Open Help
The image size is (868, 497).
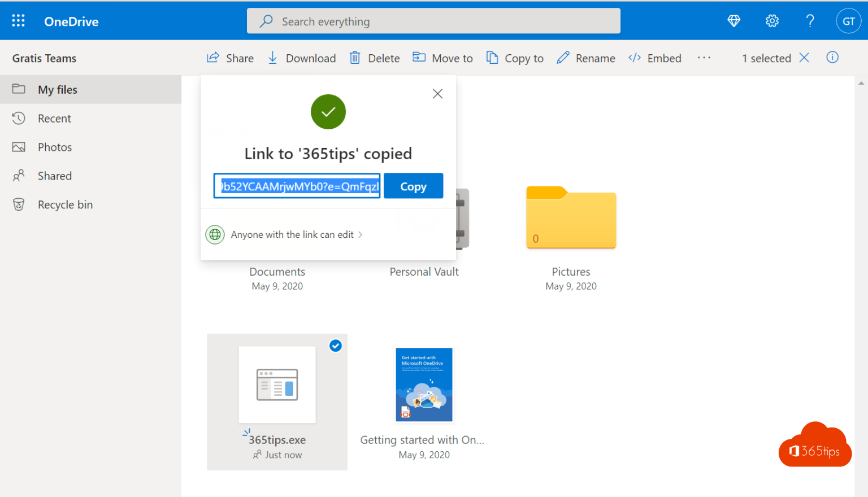pos(810,20)
